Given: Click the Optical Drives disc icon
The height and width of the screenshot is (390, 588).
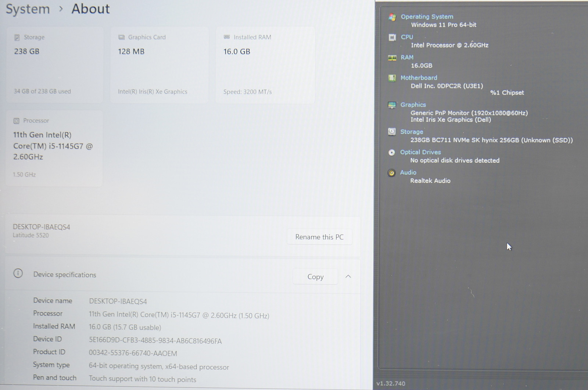Looking at the screenshot, I should [x=392, y=152].
